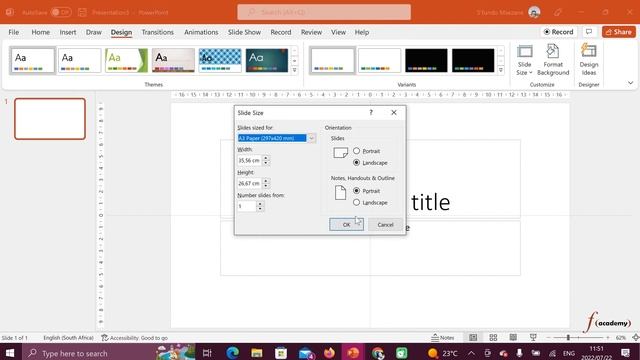Click the Save icon in title bar
Screen dimensions: 640x360
(82, 12)
